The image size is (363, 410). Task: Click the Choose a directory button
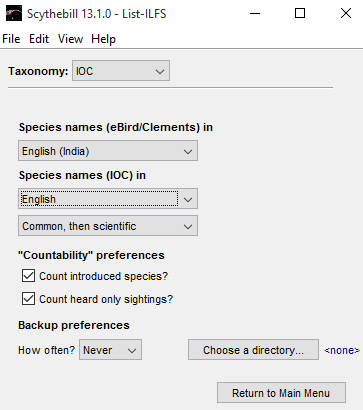[253, 350]
